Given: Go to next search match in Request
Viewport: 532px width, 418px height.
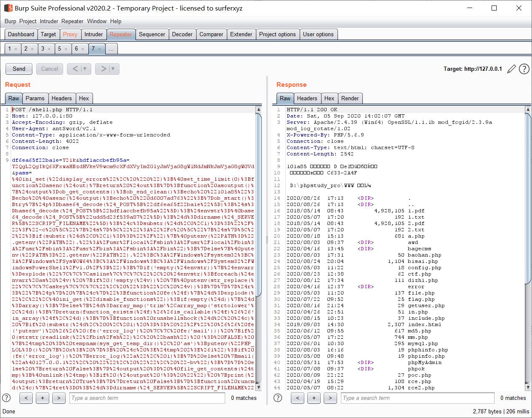Looking at the screenshot, I should tap(59, 398).
